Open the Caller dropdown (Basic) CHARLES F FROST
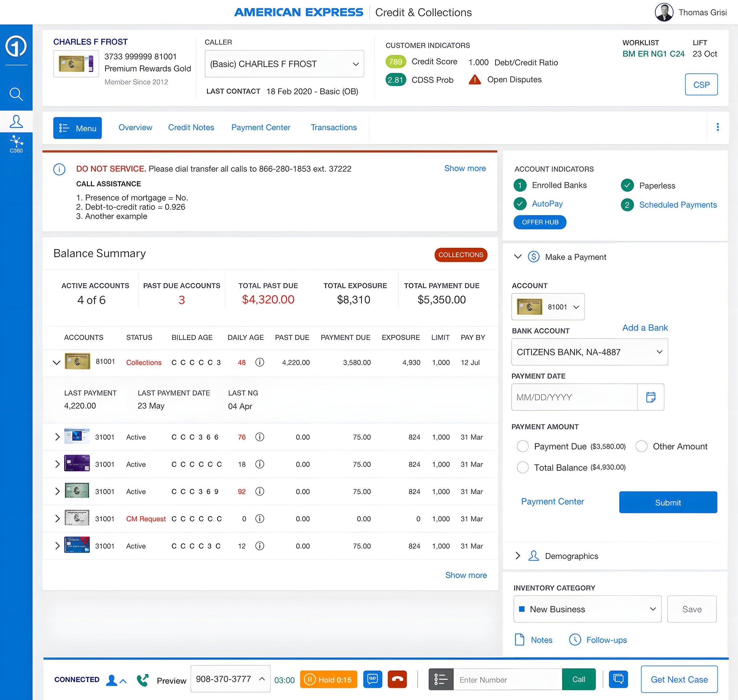This screenshot has width=738, height=700. (x=284, y=64)
